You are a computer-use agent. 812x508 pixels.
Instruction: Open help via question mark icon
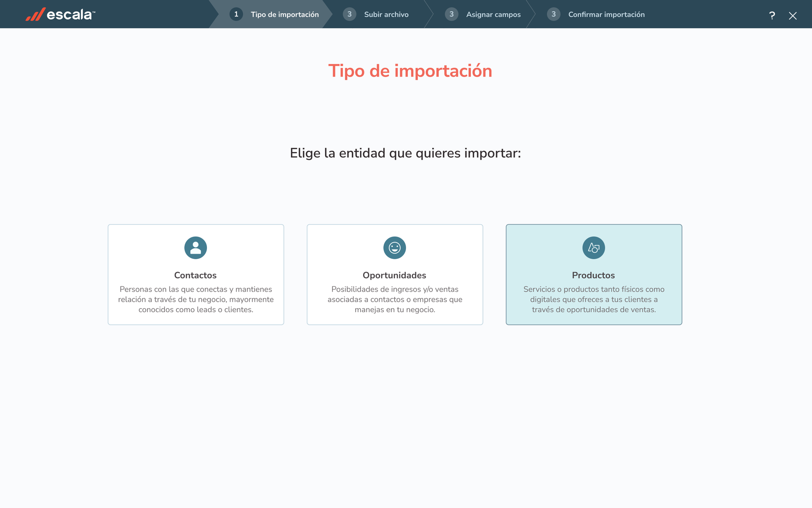[x=772, y=16]
